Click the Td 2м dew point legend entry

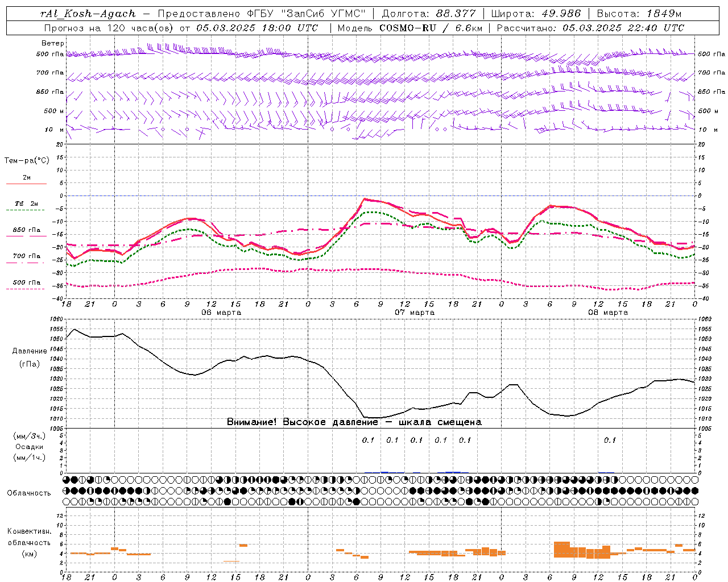[26, 206]
